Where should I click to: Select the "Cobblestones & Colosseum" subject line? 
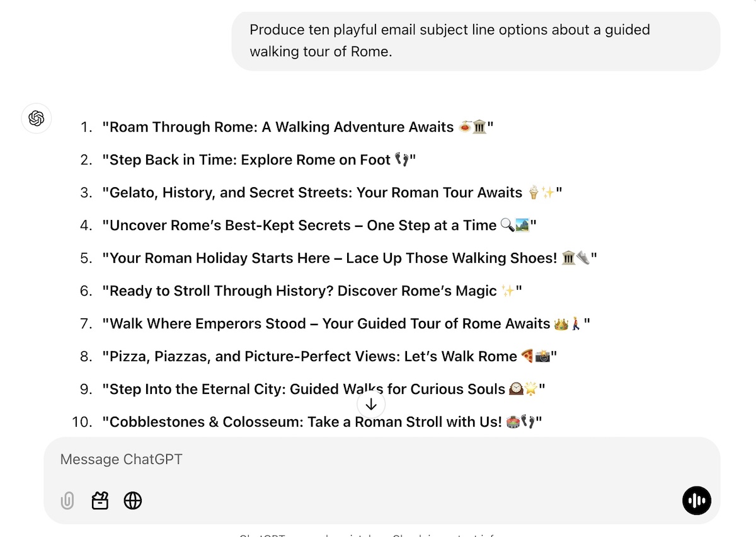coord(322,422)
